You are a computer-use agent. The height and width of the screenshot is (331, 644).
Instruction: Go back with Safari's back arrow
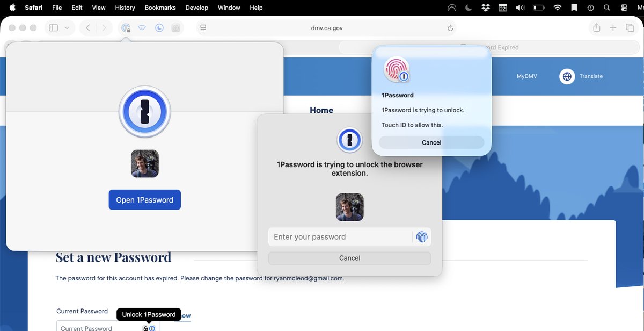(88, 28)
